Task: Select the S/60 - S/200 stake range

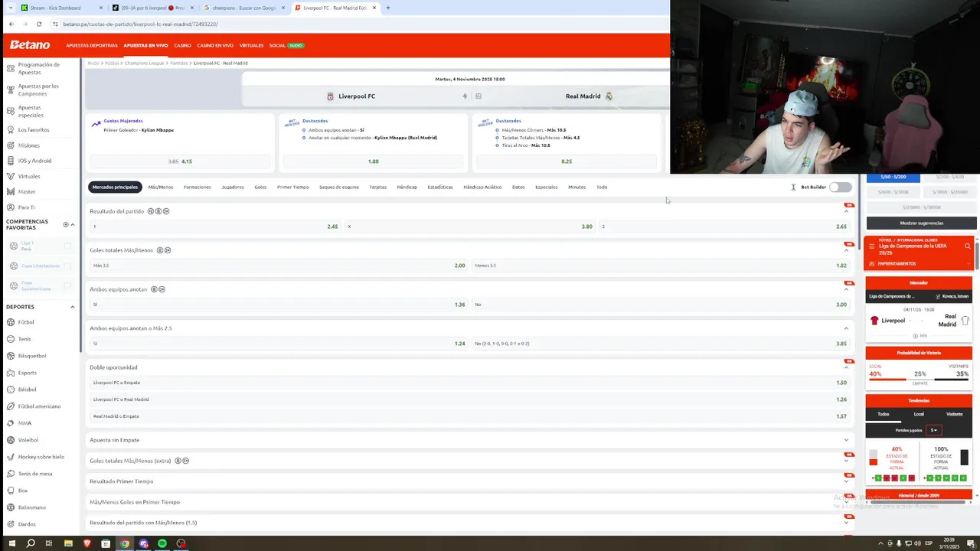Action: (x=893, y=177)
